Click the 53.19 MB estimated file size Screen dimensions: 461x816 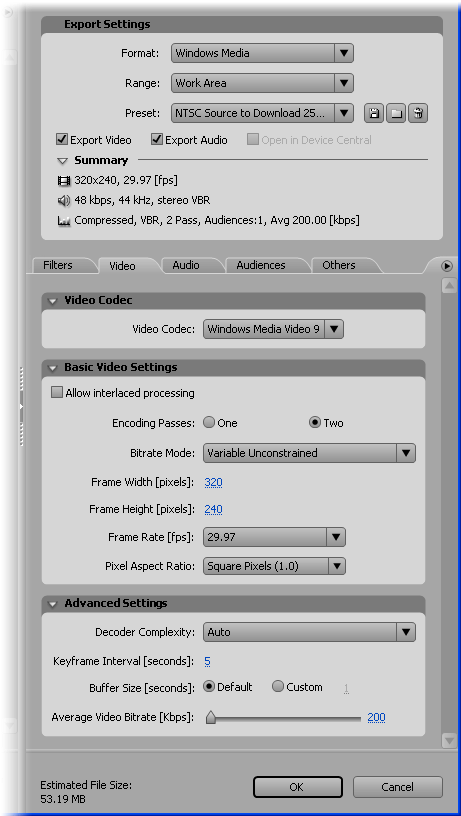pos(63,798)
